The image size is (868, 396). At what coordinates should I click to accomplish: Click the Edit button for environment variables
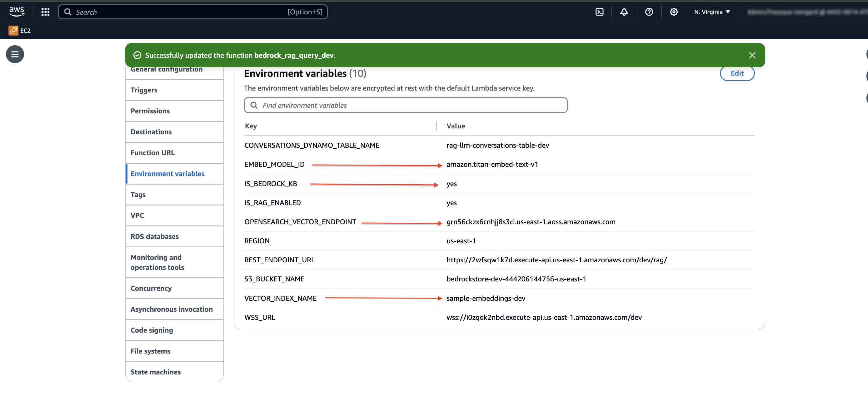point(737,73)
